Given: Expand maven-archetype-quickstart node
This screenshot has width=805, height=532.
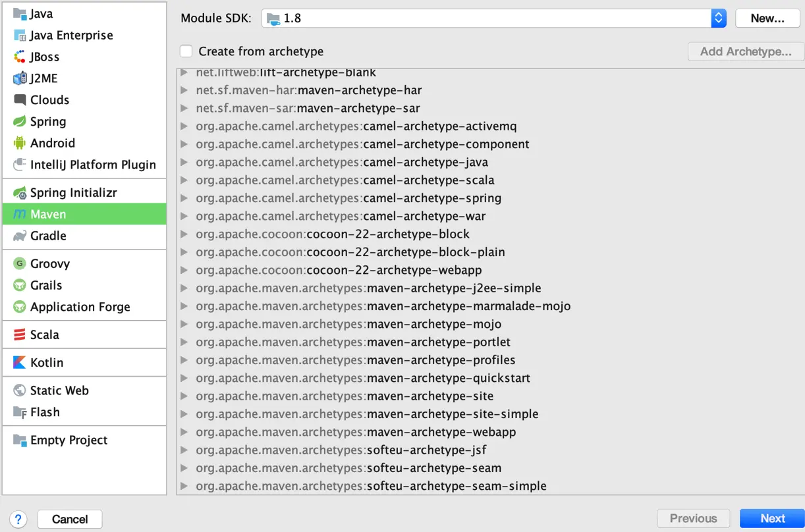Looking at the screenshot, I should (x=184, y=379).
